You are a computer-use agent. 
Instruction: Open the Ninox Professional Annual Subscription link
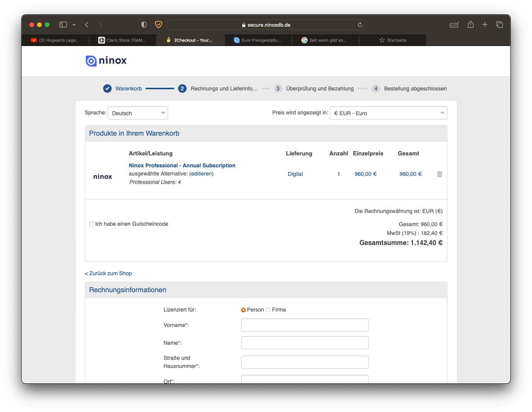point(182,165)
